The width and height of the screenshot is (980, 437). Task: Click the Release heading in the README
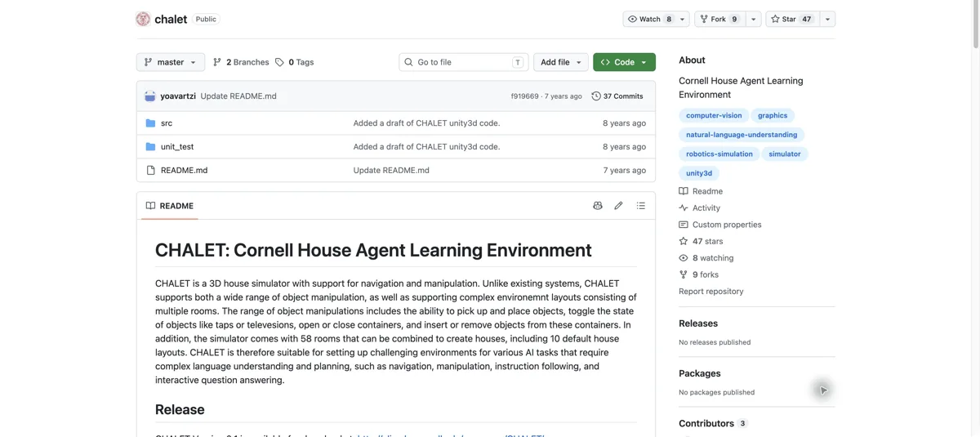coord(180,409)
